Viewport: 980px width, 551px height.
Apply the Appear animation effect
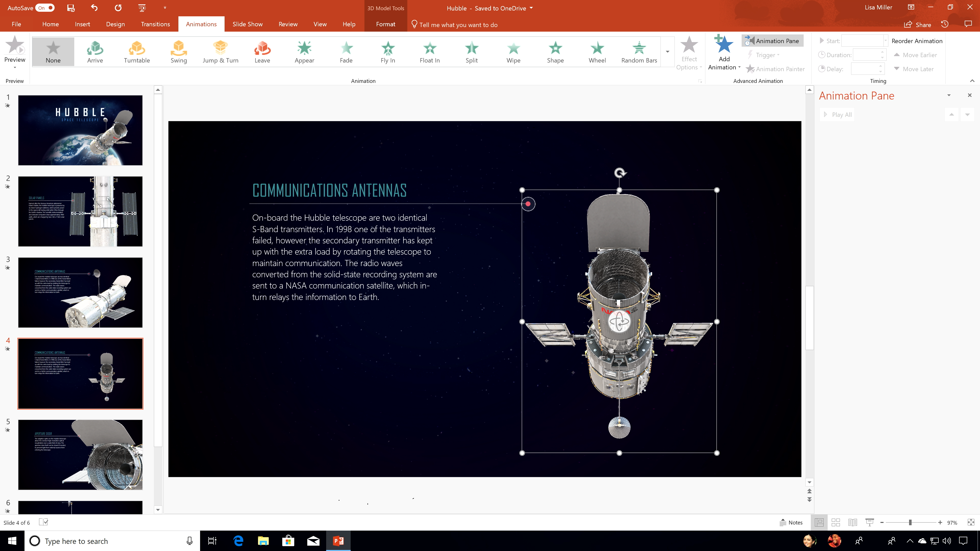coord(304,52)
